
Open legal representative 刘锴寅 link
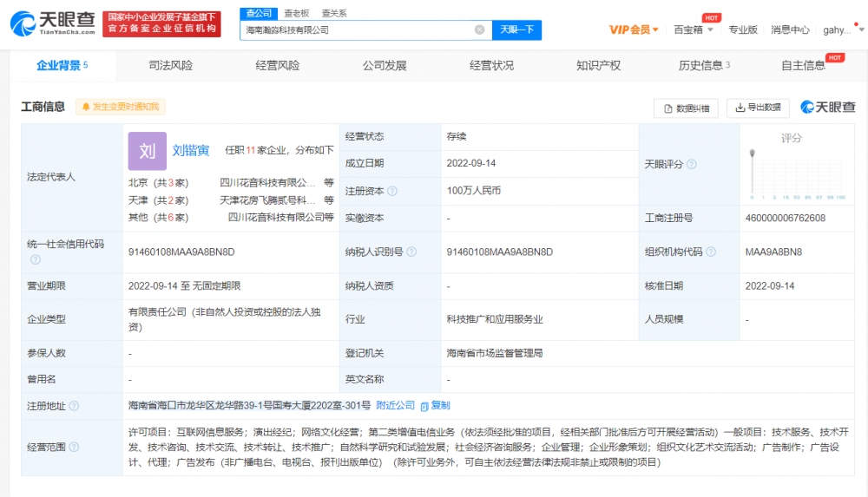pos(190,151)
